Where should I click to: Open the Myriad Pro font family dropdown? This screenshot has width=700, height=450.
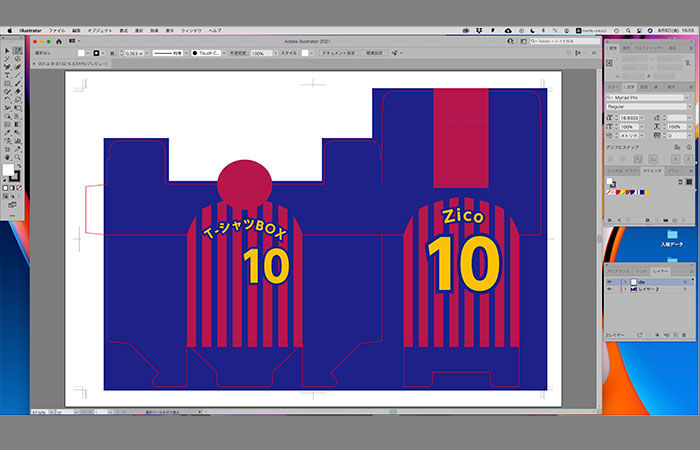(x=688, y=98)
